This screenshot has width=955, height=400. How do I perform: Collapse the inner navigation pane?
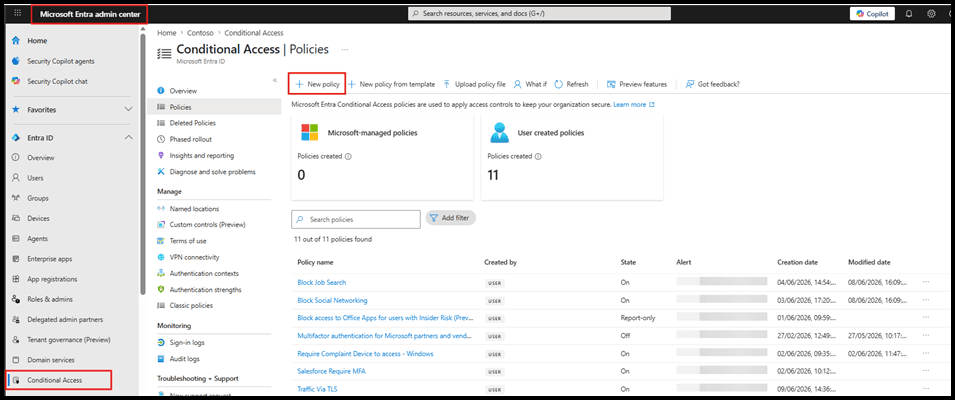tap(275, 80)
